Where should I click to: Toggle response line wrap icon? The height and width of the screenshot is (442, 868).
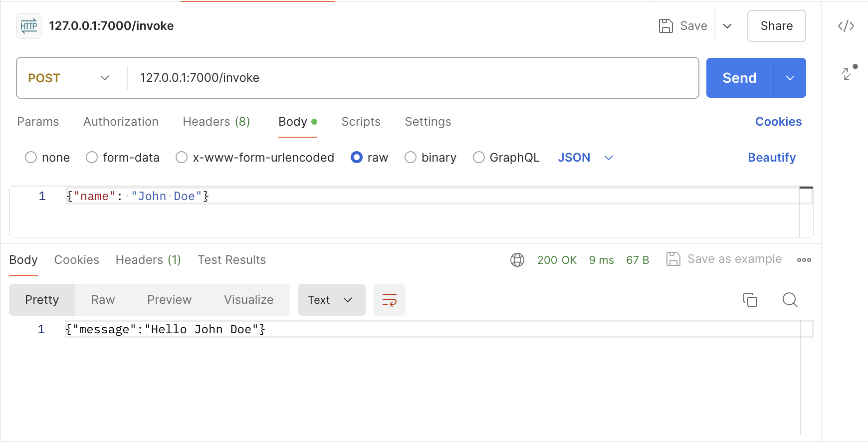pyautogui.click(x=389, y=300)
